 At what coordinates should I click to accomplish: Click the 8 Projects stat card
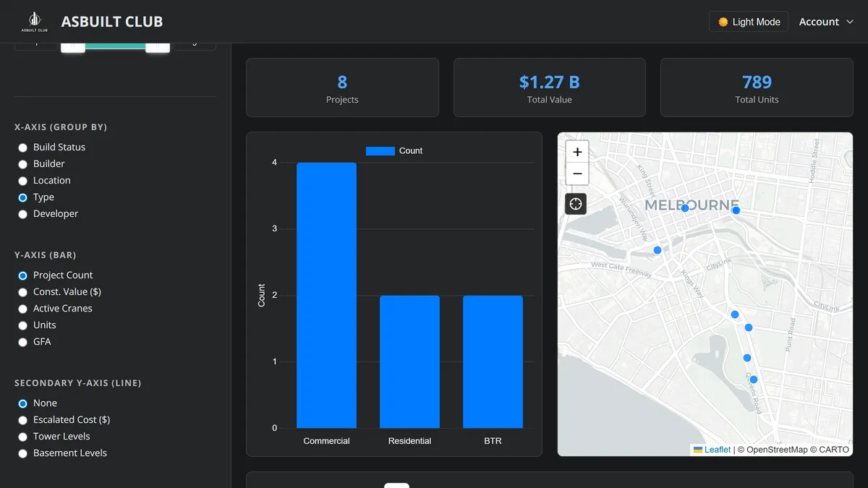coord(342,87)
